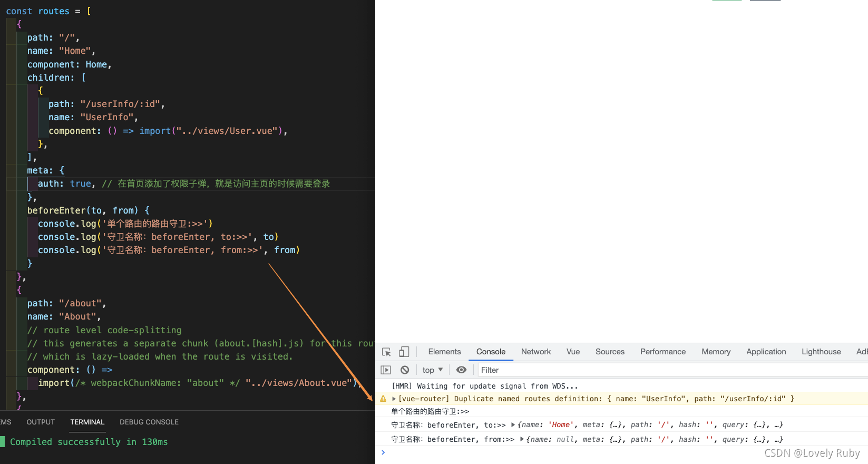Select the inspect element picker icon
The height and width of the screenshot is (464, 868).
coord(386,352)
